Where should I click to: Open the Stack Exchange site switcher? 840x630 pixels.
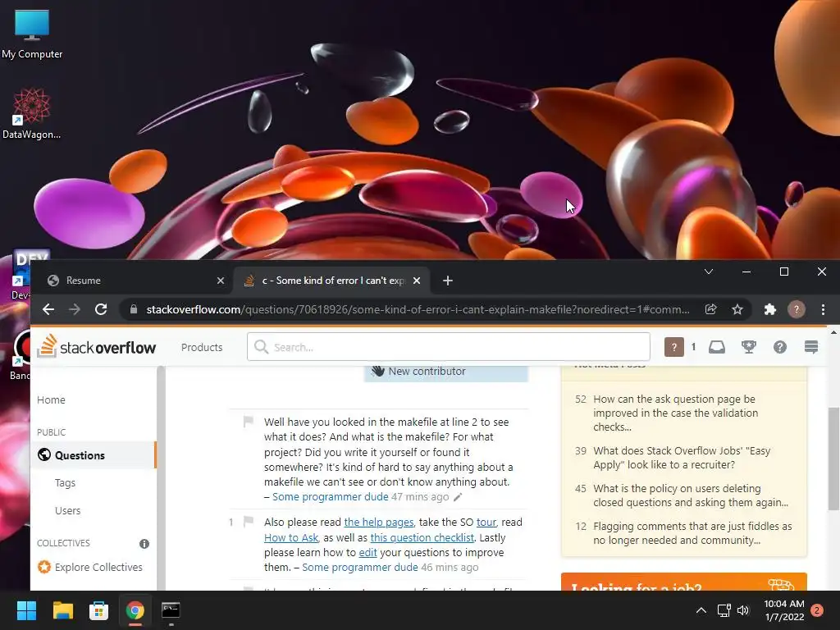[x=811, y=347]
